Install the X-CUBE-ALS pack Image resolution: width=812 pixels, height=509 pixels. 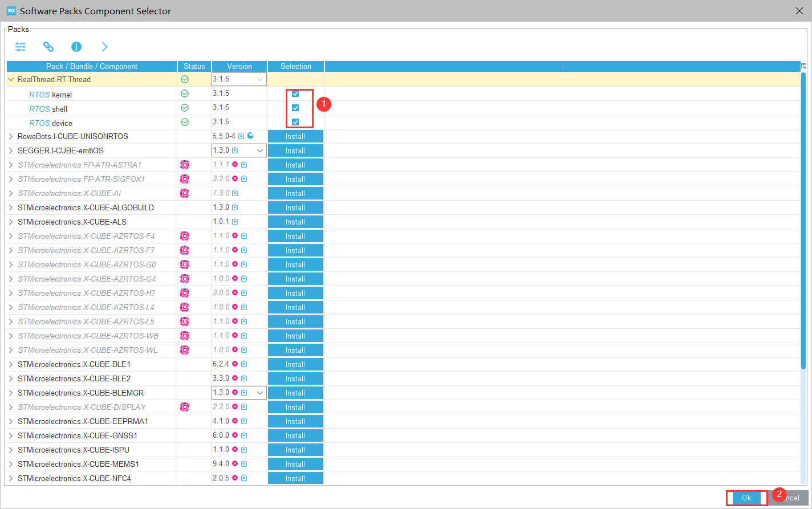(x=295, y=222)
